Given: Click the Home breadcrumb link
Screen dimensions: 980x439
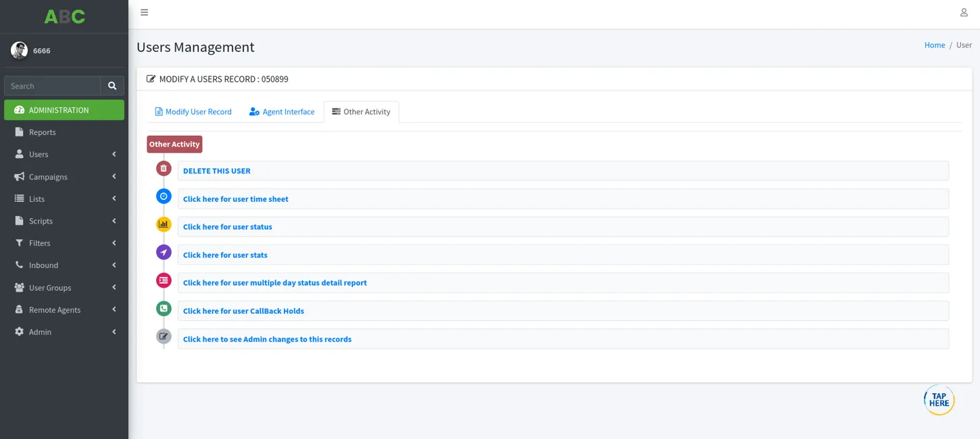Looking at the screenshot, I should [934, 45].
